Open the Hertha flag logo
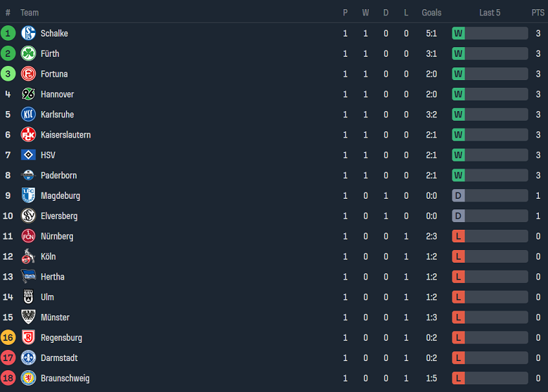This screenshot has width=548, height=392. [28, 276]
